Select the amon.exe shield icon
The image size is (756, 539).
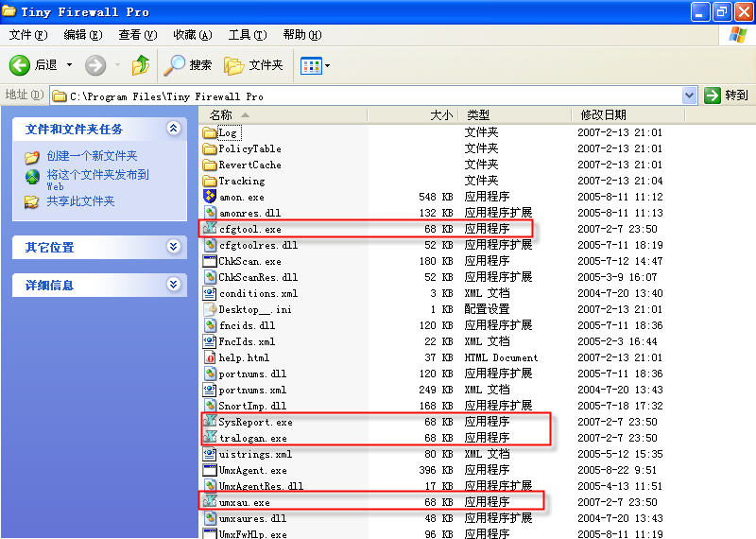coord(210,197)
